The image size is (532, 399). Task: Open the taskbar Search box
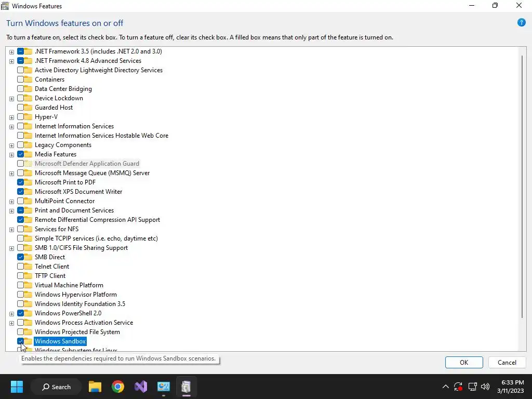pyautogui.click(x=56, y=387)
